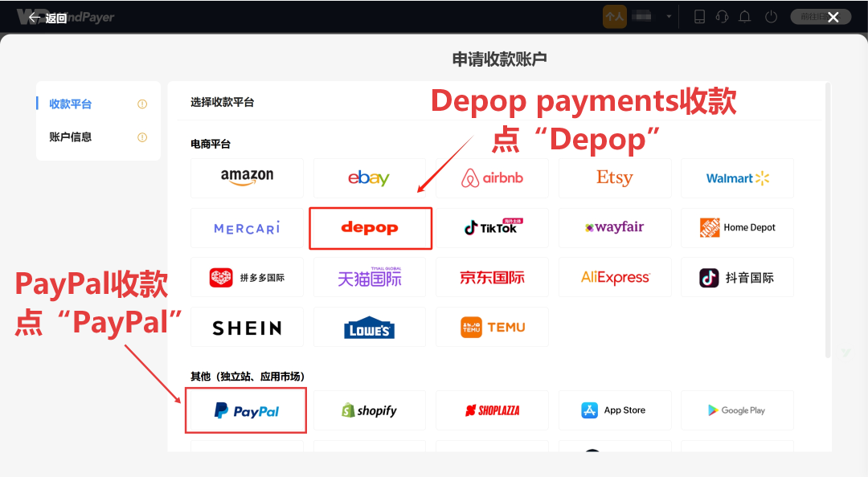Select the App Store platform card
Image resolution: width=868 pixels, height=477 pixels.
coord(615,410)
